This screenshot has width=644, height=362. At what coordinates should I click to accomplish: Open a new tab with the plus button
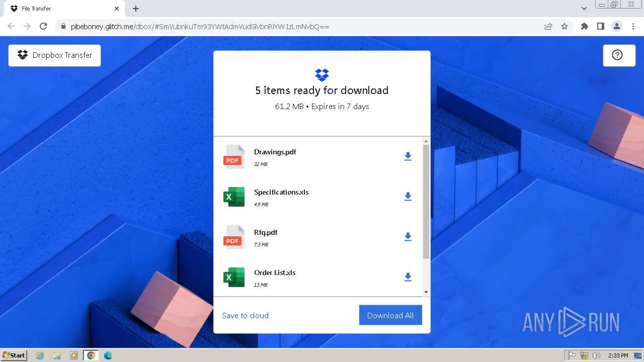click(x=136, y=9)
